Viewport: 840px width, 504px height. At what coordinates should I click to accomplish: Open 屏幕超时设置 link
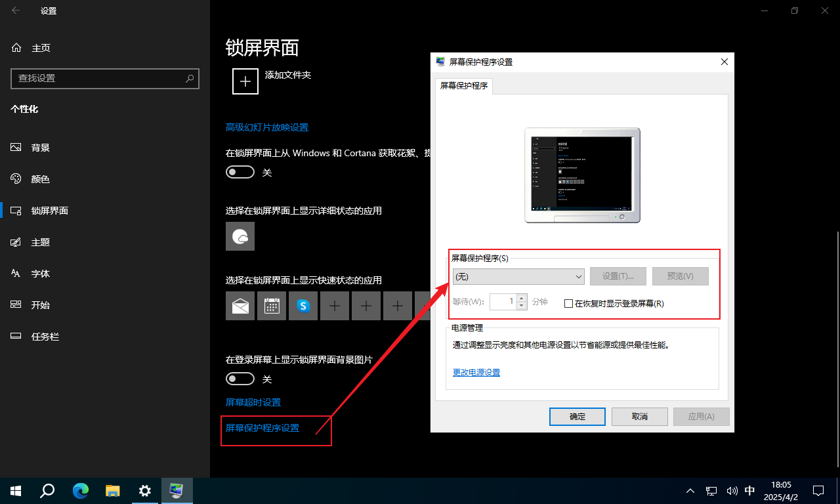[253, 402]
